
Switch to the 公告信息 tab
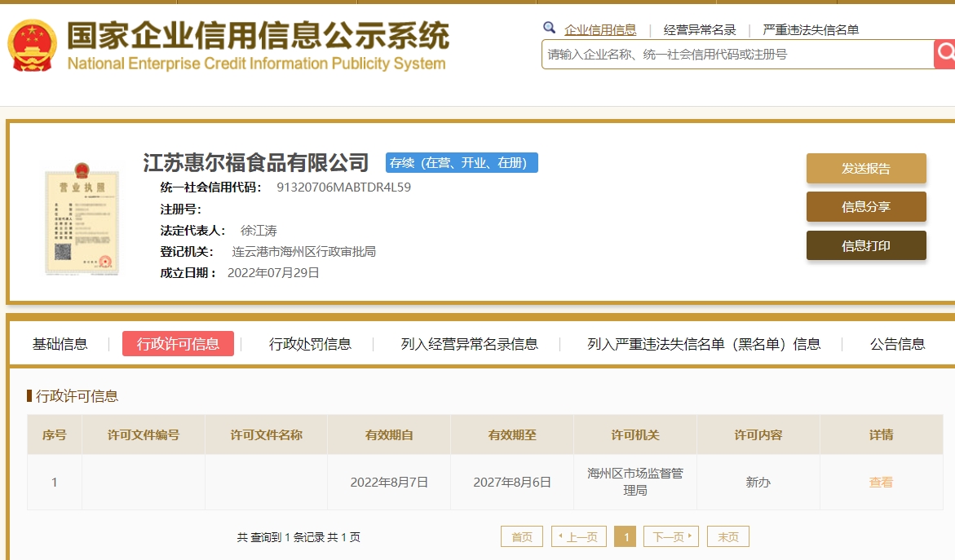[x=897, y=344]
